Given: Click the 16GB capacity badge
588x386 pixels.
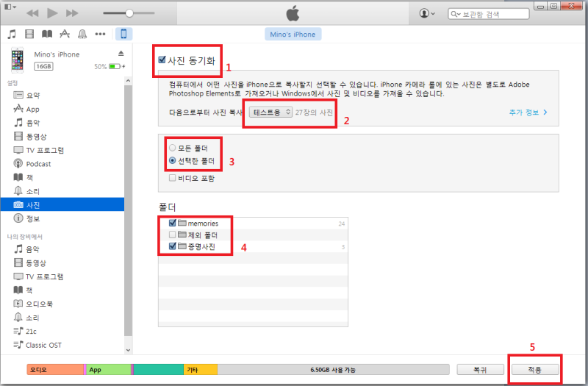Looking at the screenshot, I should coord(43,66).
